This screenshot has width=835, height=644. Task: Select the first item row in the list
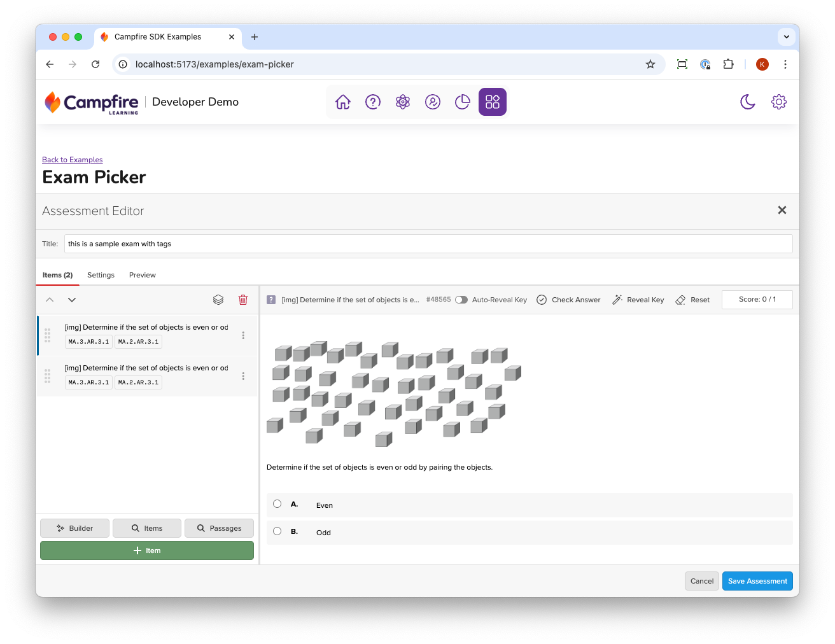(x=147, y=335)
